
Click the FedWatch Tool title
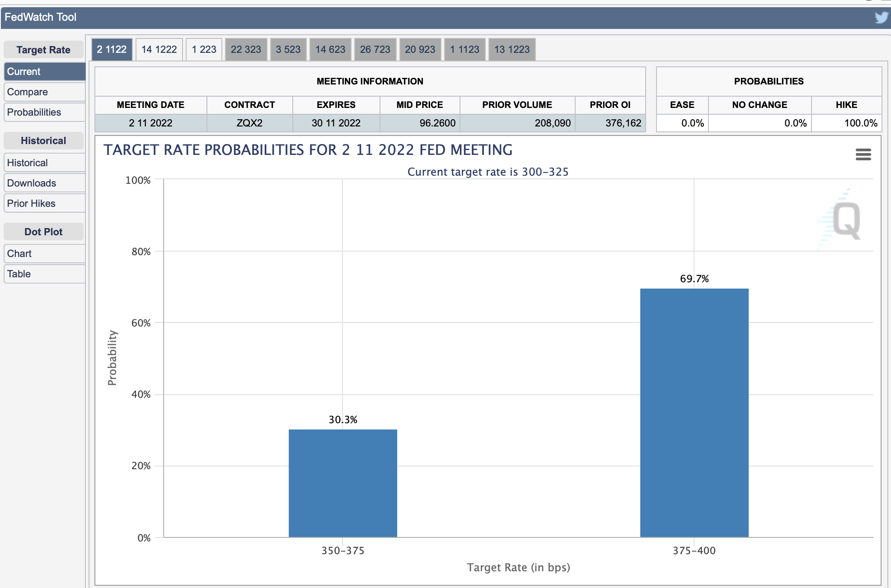(41, 17)
